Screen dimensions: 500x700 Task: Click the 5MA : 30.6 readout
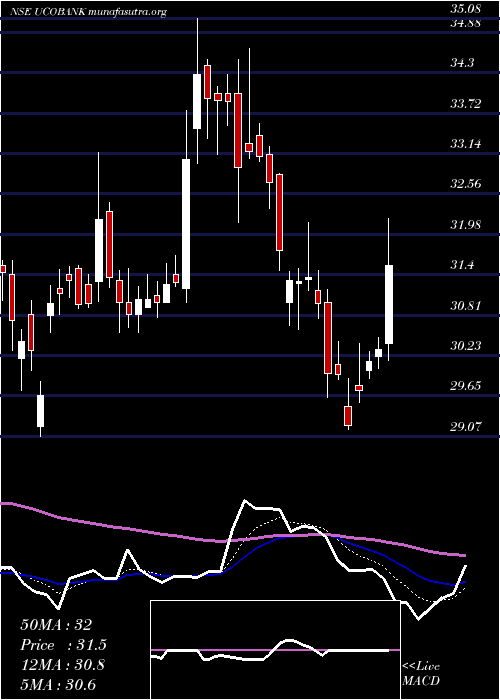point(58,685)
